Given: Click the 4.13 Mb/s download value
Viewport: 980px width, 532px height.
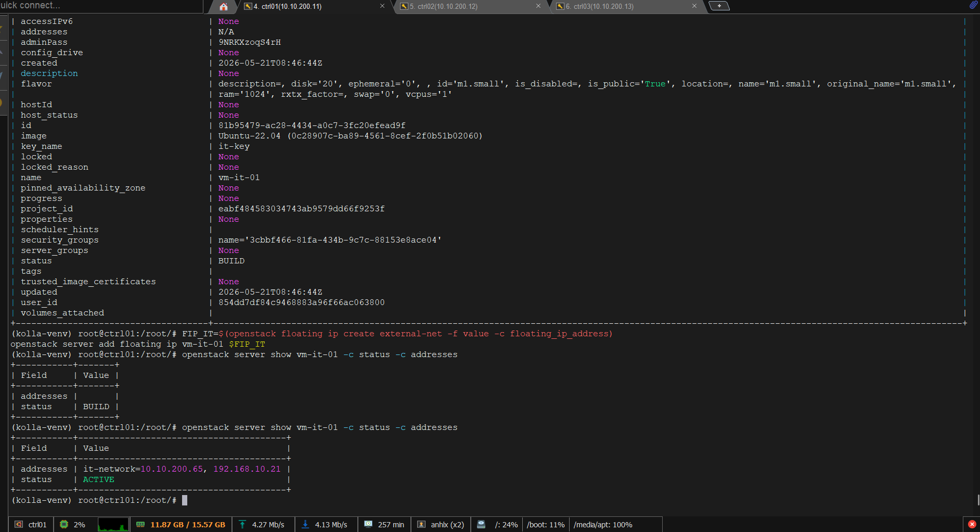Looking at the screenshot, I should pyautogui.click(x=331, y=525).
